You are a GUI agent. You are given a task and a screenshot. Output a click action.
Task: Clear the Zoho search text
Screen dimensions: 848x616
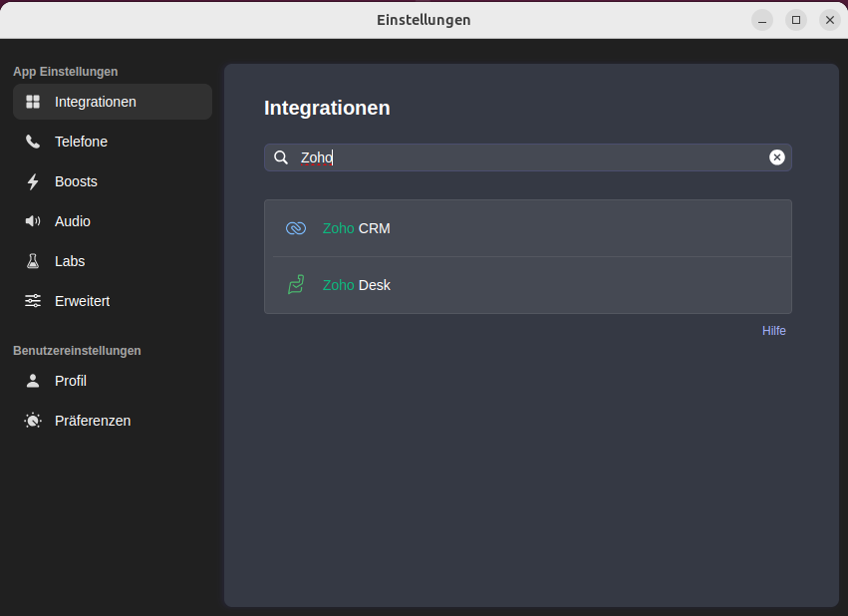[x=777, y=157]
